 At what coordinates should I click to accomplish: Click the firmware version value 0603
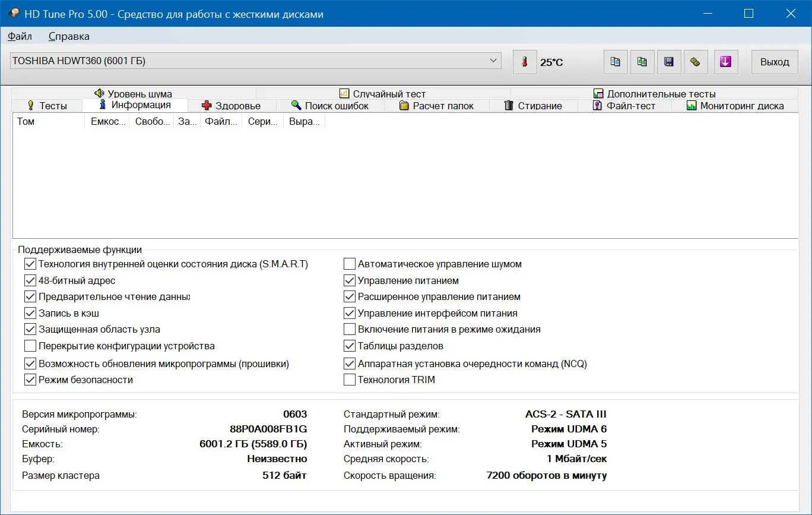point(295,414)
